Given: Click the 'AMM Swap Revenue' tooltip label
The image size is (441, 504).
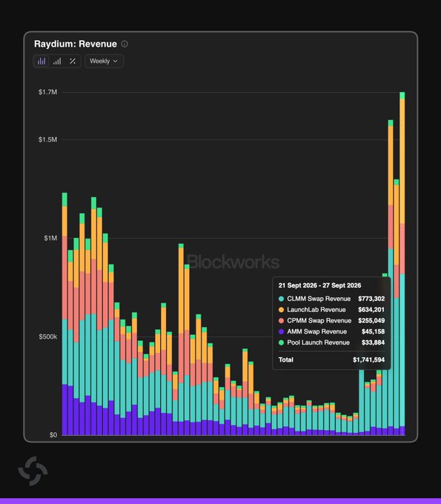Looking at the screenshot, I should coord(317,332).
